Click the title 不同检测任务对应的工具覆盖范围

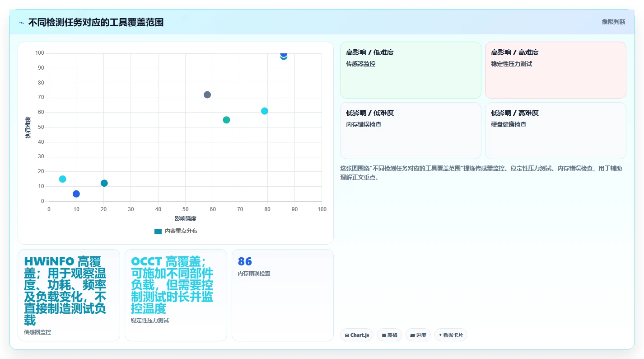96,22
